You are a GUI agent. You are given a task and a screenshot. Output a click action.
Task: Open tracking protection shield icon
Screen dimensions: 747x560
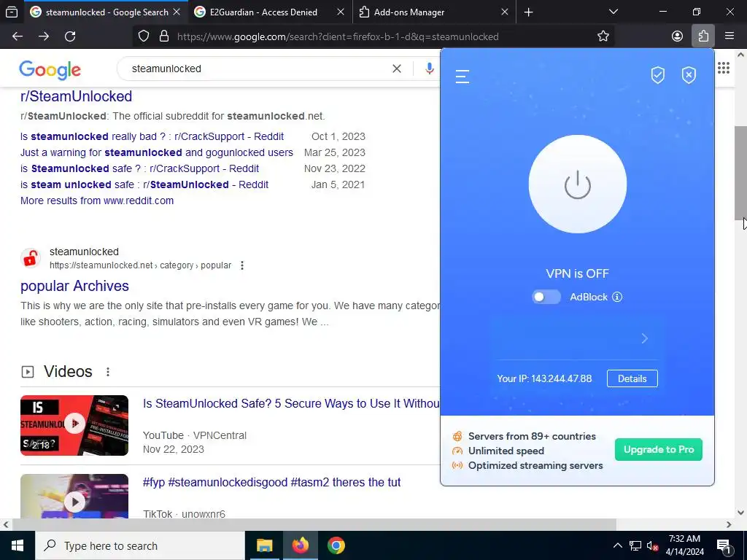point(144,36)
